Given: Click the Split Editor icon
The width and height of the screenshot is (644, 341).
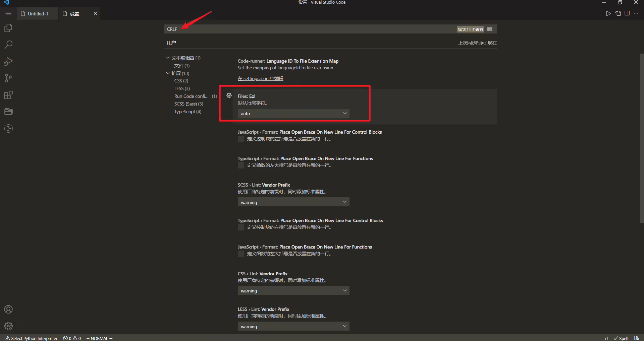Looking at the screenshot, I should pyautogui.click(x=627, y=13).
